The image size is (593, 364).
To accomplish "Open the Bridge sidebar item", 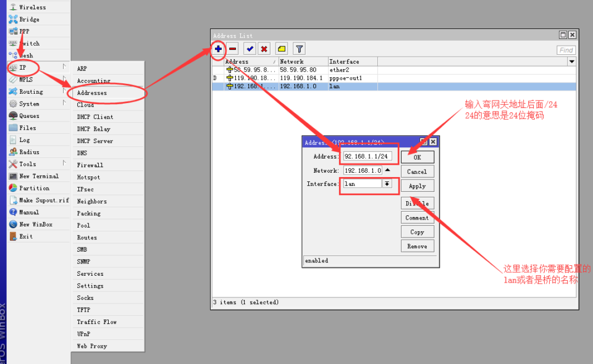I will (x=38, y=19).
